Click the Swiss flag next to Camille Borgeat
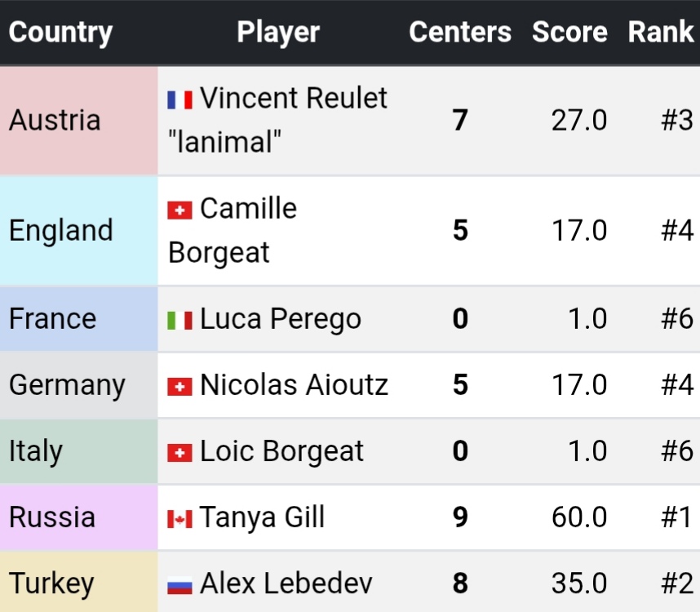This screenshot has width=700, height=612. [x=179, y=210]
